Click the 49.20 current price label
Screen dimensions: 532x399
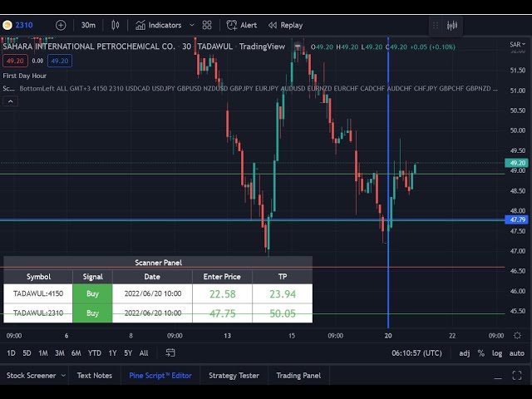517,163
